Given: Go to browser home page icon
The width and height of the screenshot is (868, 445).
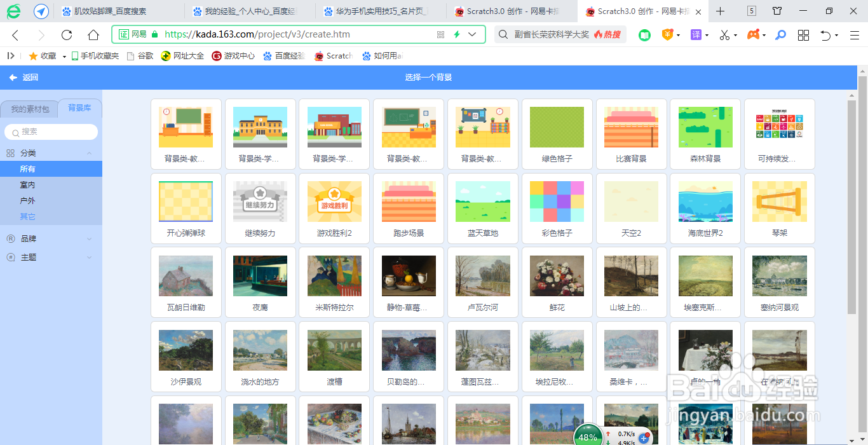Looking at the screenshot, I should [x=93, y=35].
